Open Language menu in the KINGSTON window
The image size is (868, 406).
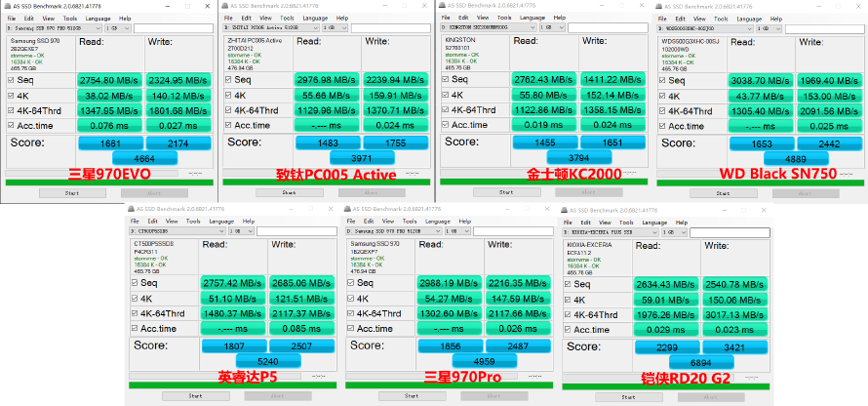click(x=533, y=19)
